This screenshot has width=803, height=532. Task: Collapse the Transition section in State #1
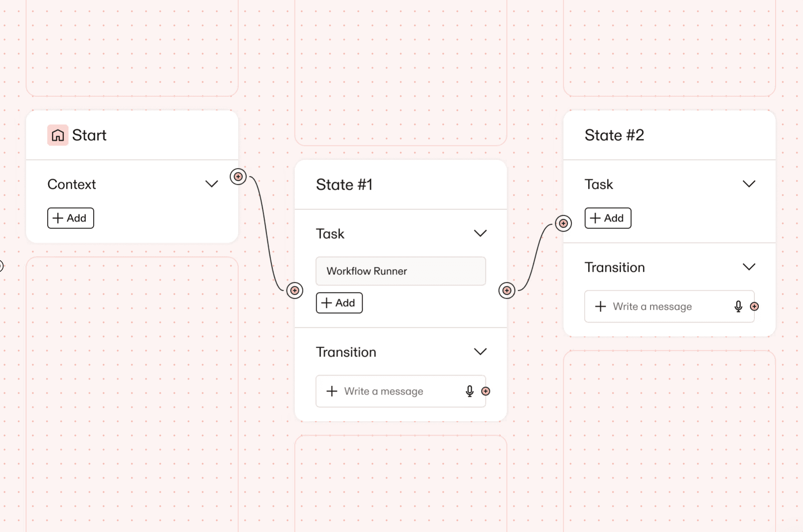coord(480,352)
